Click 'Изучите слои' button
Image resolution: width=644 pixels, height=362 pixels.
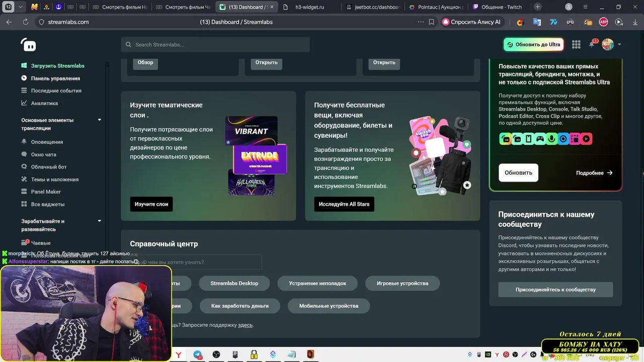(x=151, y=204)
